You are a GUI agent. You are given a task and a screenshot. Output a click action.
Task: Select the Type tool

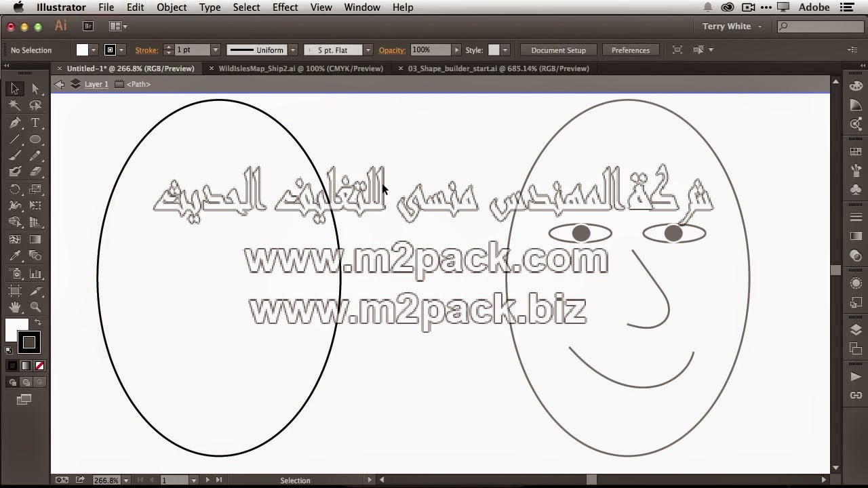pos(36,123)
